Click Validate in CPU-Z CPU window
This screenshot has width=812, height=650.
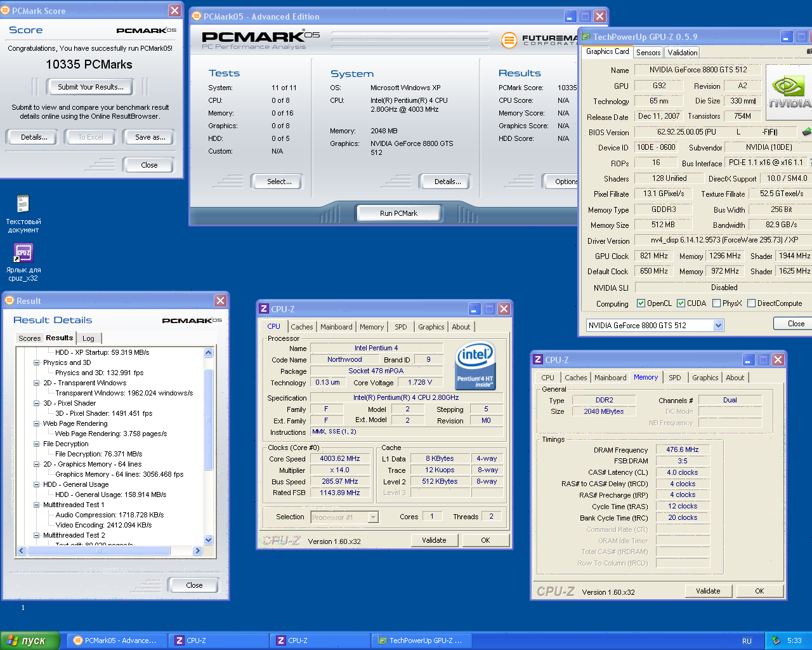point(434,540)
